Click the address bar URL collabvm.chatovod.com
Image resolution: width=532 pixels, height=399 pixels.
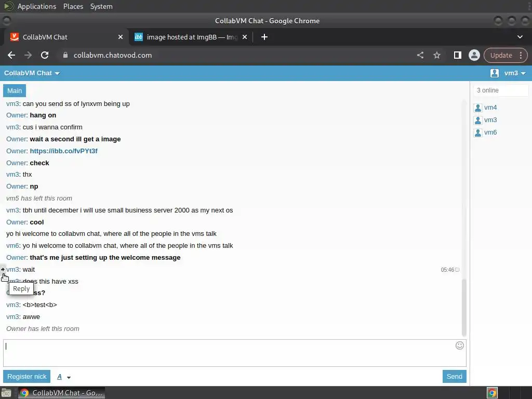113,55
